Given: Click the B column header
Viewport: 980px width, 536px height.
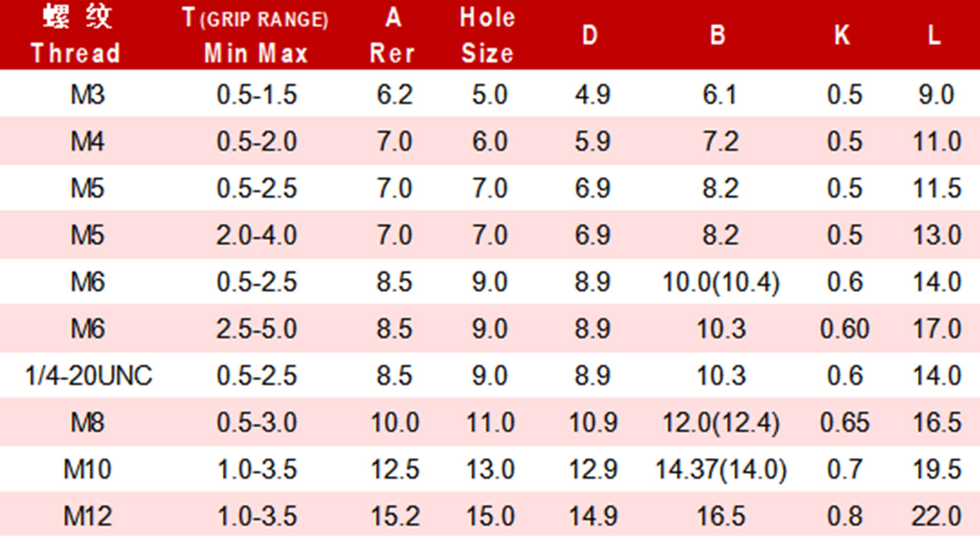Looking at the screenshot, I should [718, 36].
